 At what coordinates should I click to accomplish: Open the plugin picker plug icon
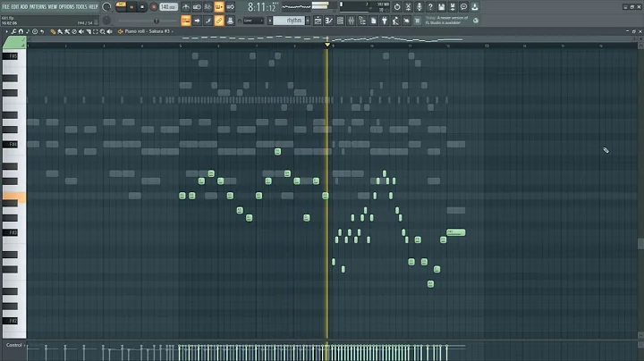(x=385, y=21)
